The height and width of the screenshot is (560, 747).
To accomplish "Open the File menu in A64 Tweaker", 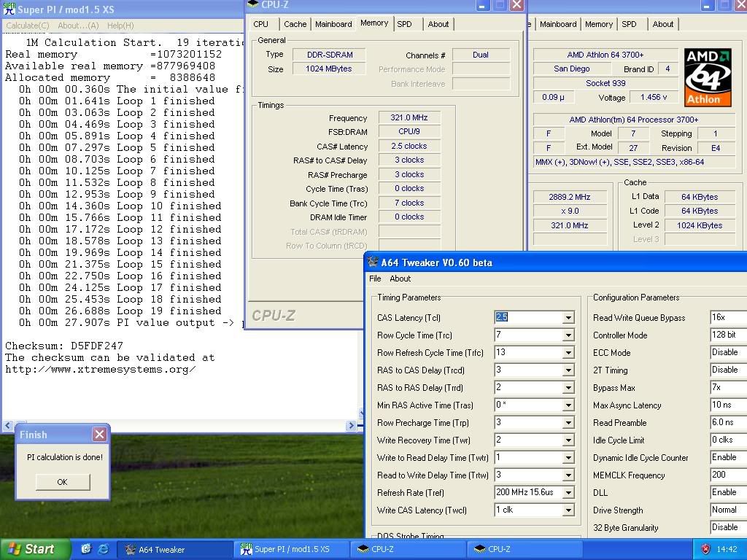I will coord(375,279).
